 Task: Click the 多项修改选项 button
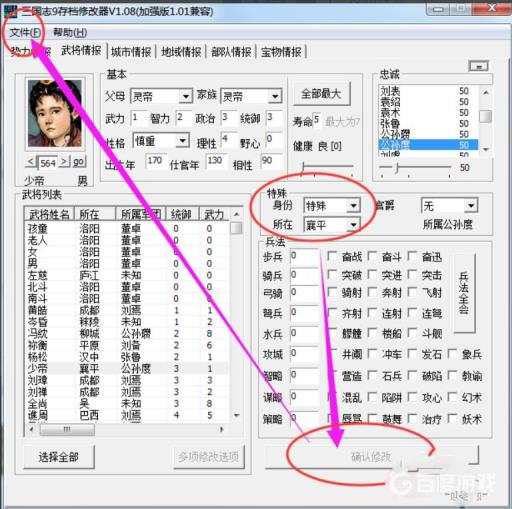(209, 457)
